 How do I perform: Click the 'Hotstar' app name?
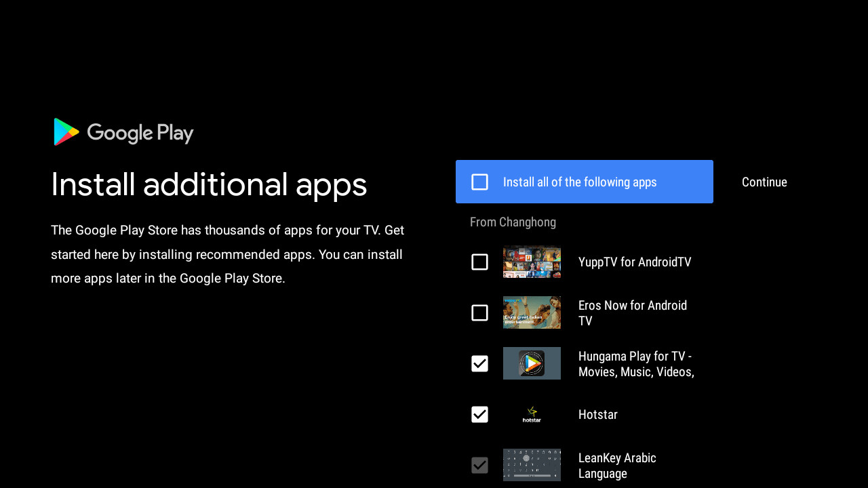pyautogui.click(x=597, y=414)
